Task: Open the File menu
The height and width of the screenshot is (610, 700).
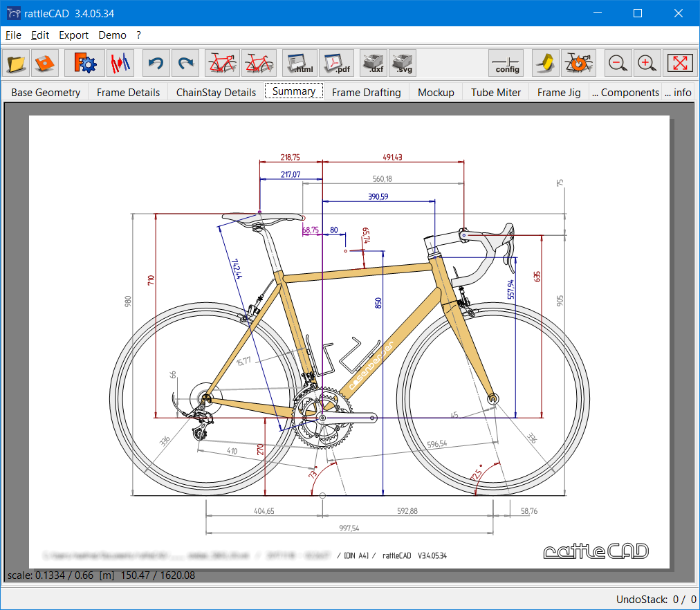Action: pyautogui.click(x=13, y=35)
